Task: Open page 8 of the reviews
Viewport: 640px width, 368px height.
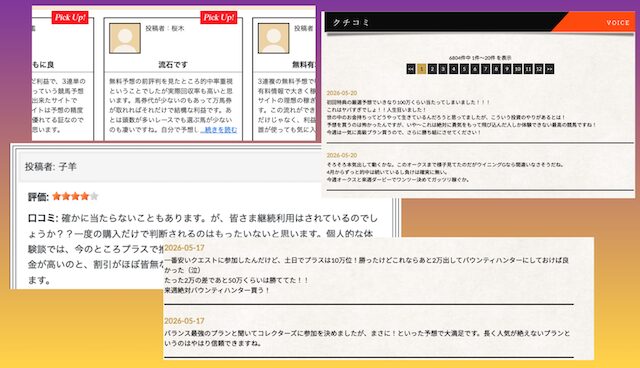Action: click(496, 69)
